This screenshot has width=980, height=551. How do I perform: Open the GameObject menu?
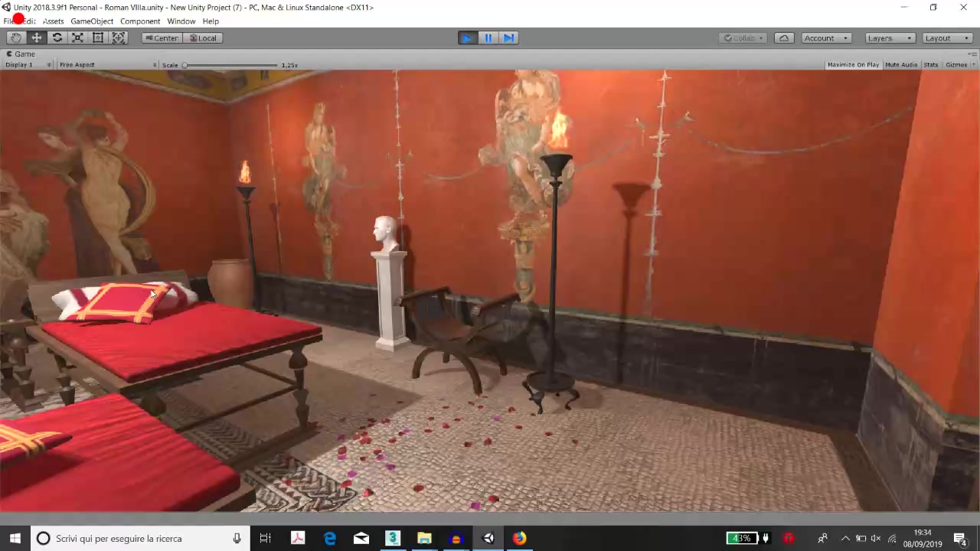click(x=92, y=21)
